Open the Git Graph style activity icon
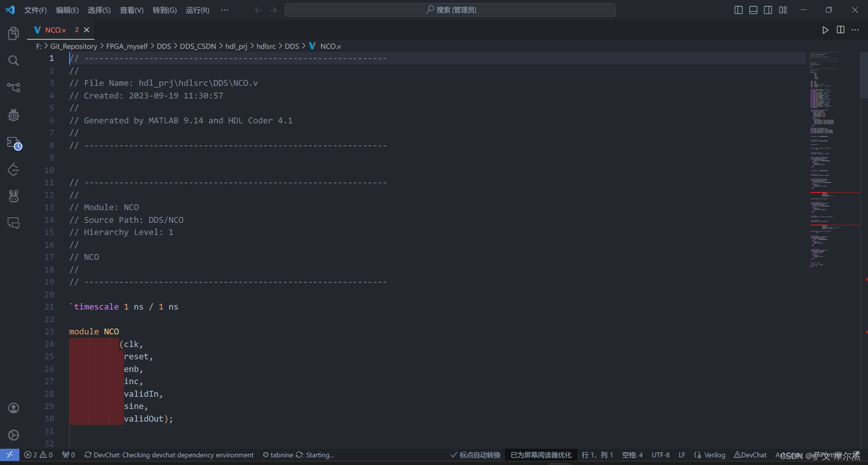The width and height of the screenshot is (868, 465). [14, 169]
